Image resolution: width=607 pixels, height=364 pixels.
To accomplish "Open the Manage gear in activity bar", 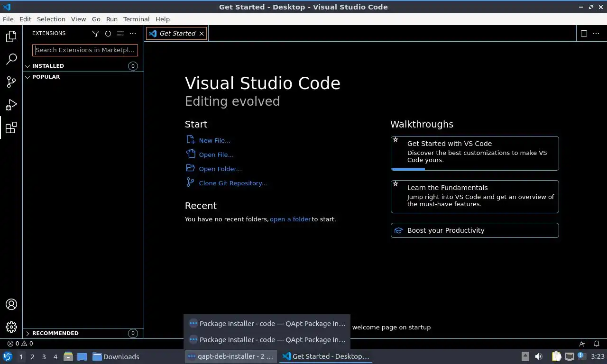I will [11, 327].
